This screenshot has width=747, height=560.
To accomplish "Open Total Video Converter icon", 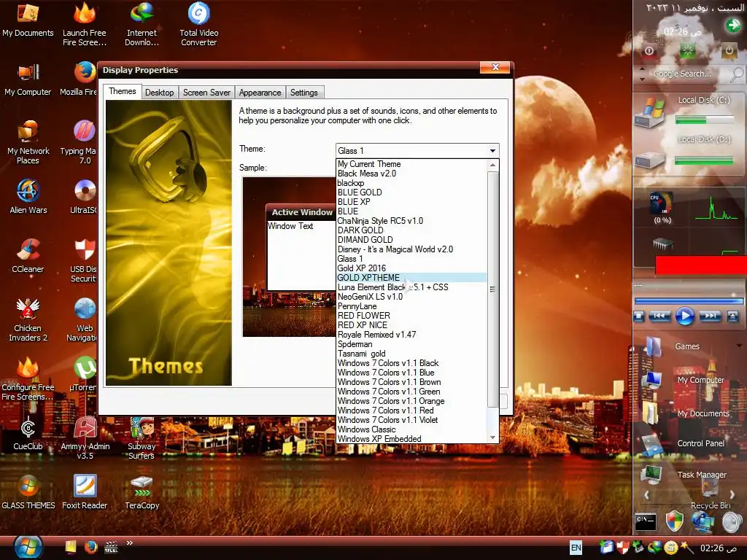I will click(x=198, y=24).
